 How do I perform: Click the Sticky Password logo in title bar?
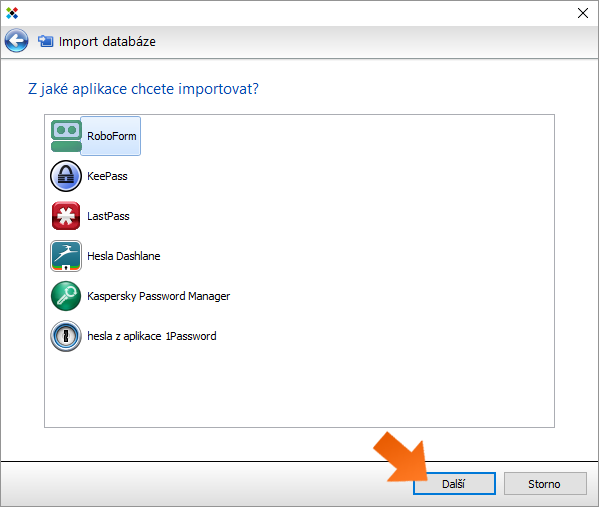[x=12, y=13]
